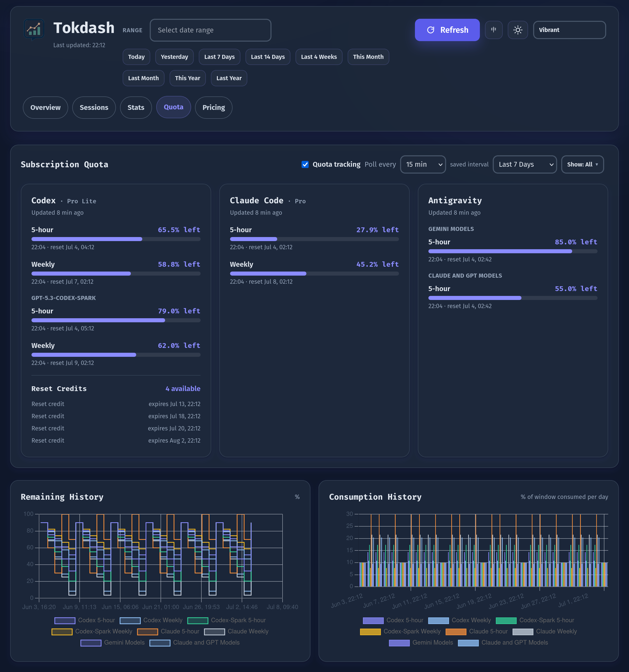Image resolution: width=629 pixels, height=672 pixels.
Task: Click the Select date range field
Action: (210, 30)
